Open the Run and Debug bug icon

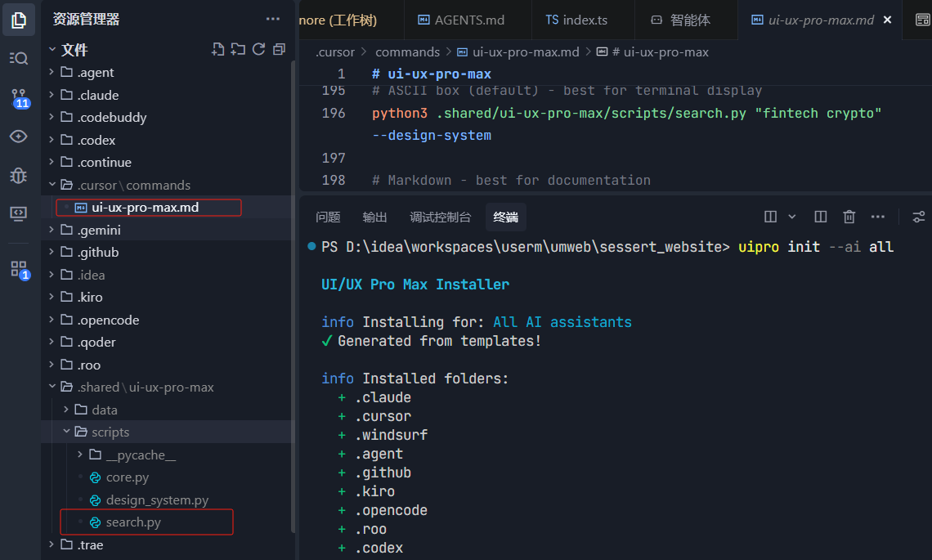[19, 175]
